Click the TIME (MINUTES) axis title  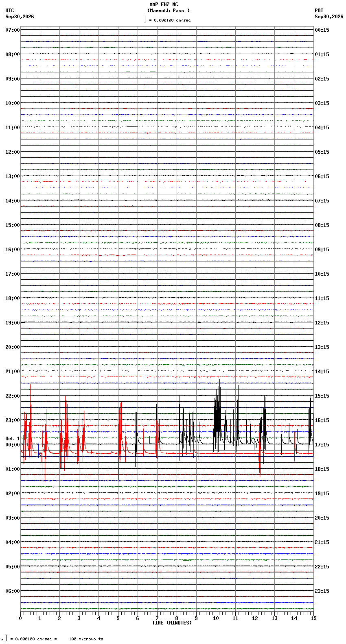(172, 623)
